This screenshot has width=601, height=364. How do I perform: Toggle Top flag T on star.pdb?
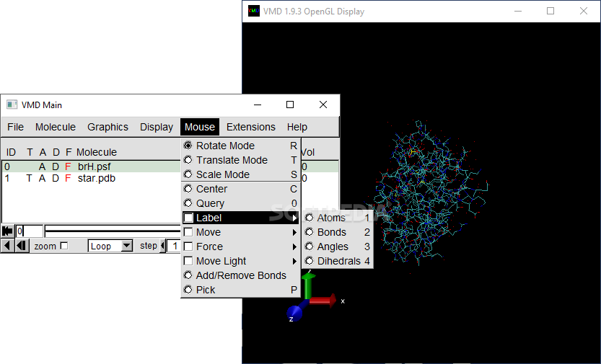[x=29, y=178]
